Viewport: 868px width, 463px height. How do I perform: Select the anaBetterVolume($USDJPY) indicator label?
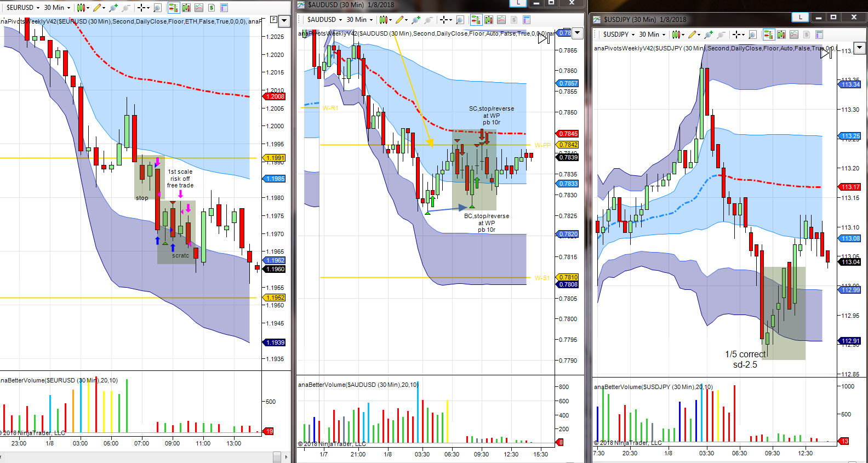click(x=653, y=387)
